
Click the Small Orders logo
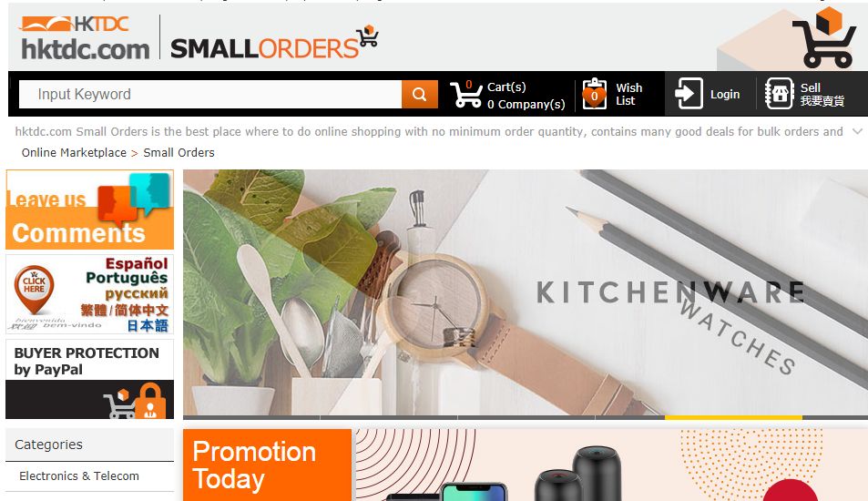[274, 42]
